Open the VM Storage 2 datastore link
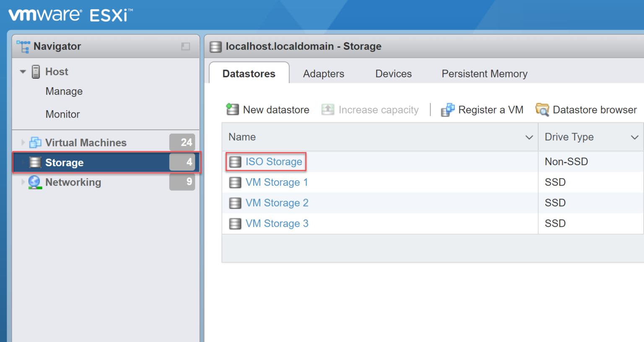 tap(277, 203)
